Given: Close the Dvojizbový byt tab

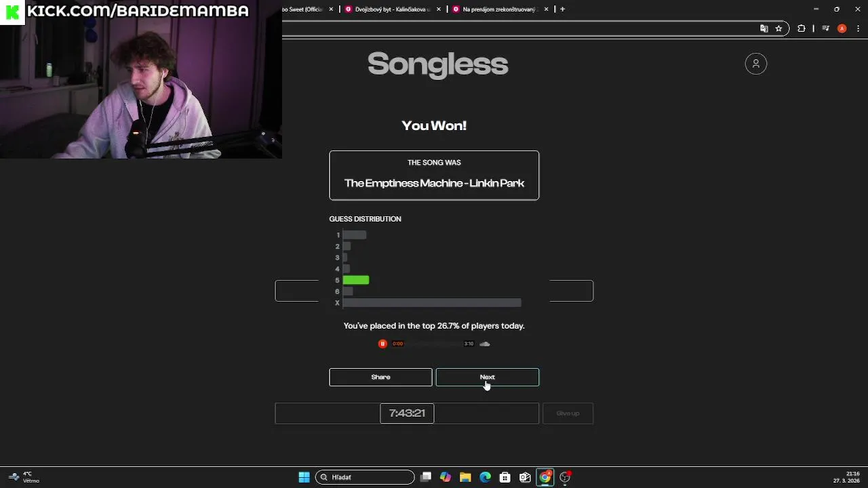Looking at the screenshot, I should (439, 9).
